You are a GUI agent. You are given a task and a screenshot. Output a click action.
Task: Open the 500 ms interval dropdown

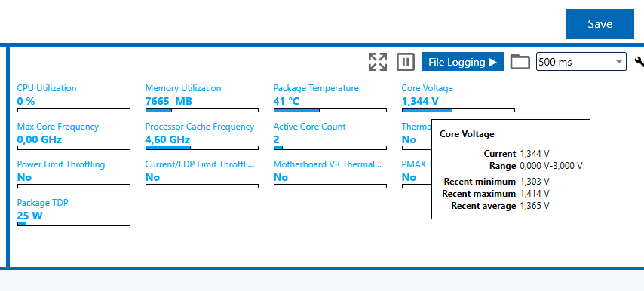pos(581,62)
